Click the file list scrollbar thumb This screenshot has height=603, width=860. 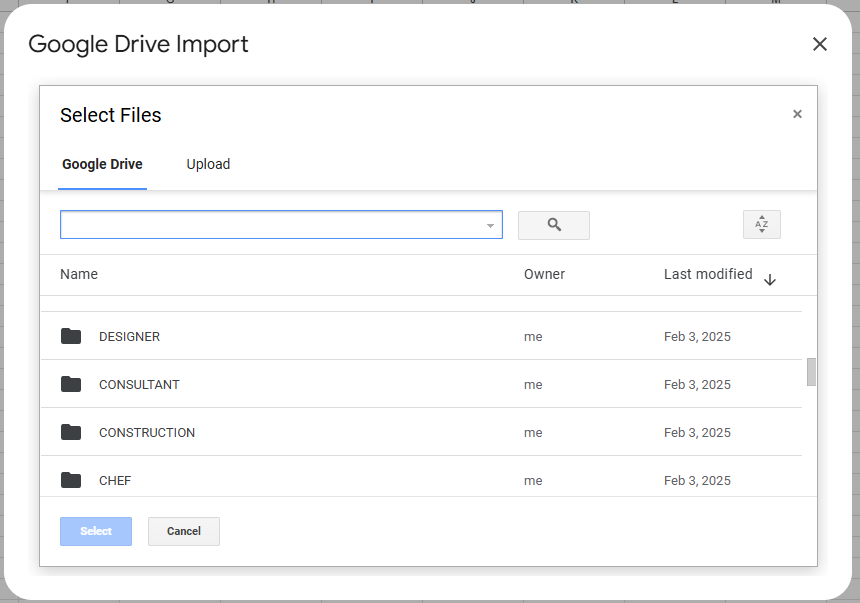click(811, 371)
